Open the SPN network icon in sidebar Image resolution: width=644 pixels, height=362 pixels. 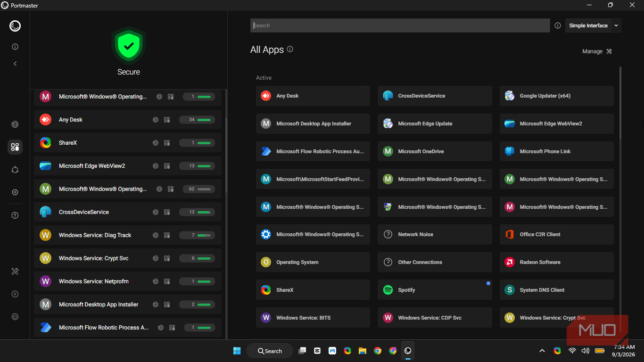click(15, 170)
